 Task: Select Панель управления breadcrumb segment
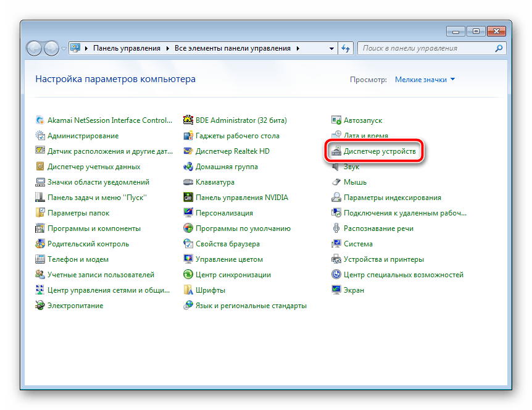(127, 48)
